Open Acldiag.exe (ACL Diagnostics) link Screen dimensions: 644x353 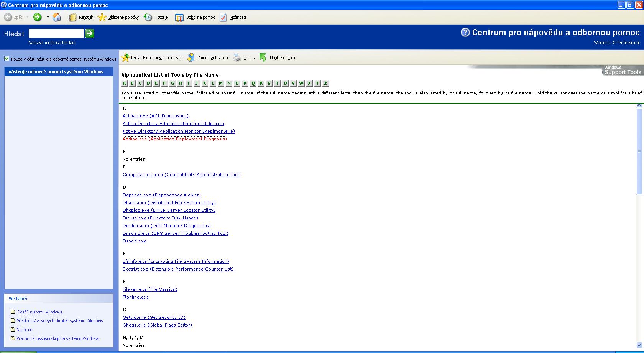point(156,116)
